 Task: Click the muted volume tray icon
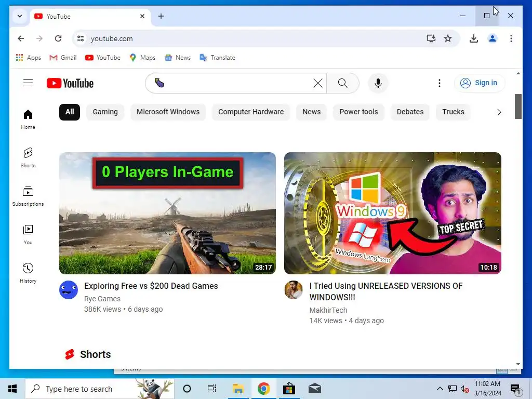pyautogui.click(x=465, y=389)
